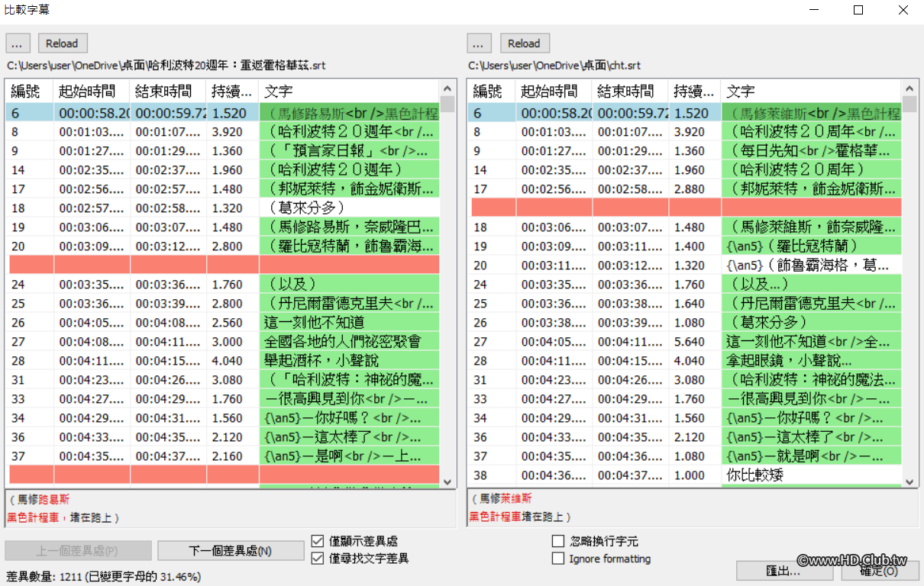Select left pane row 9 「預言家日報」
The width and height of the screenshot is (924, 586).
click(223, 151)
